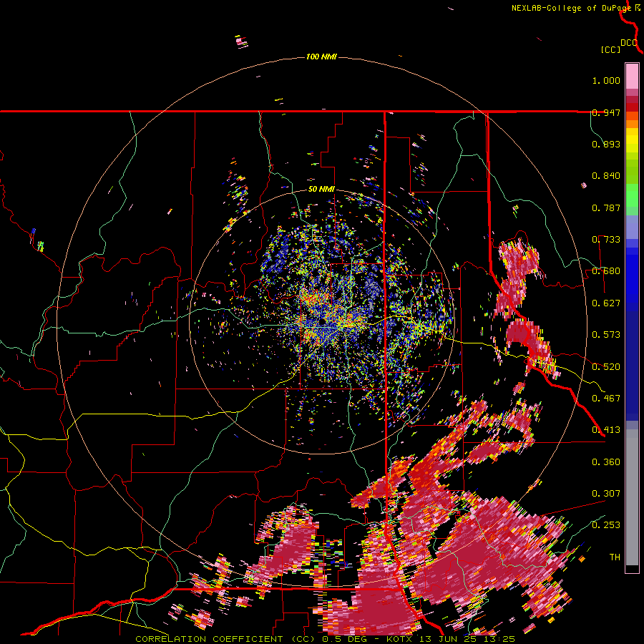Click the 13:25 timestamp

(x=498, y=639)
